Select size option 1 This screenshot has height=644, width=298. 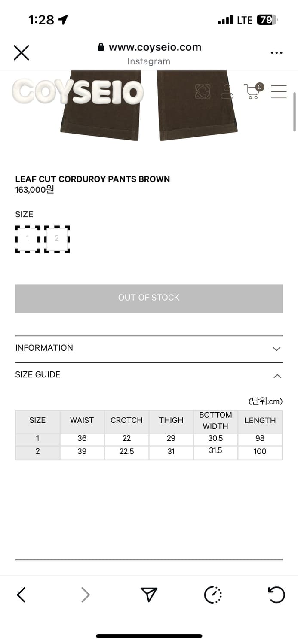(28, 239)
